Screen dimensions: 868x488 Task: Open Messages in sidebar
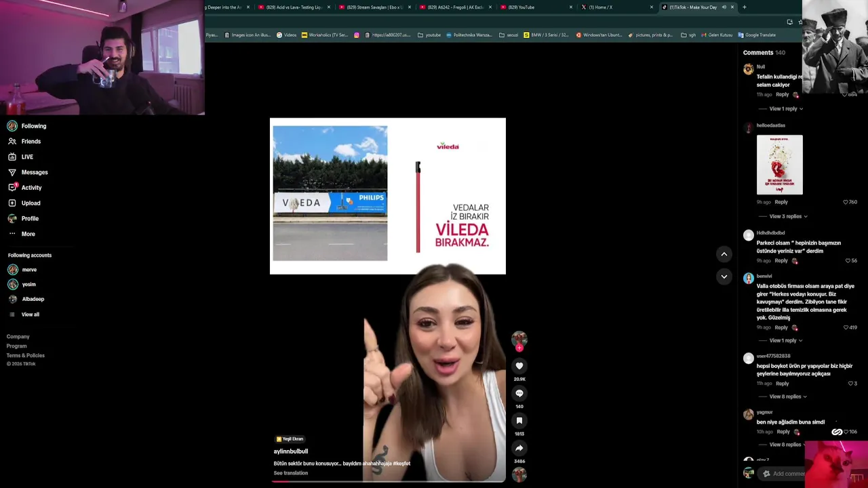point(28,172)
